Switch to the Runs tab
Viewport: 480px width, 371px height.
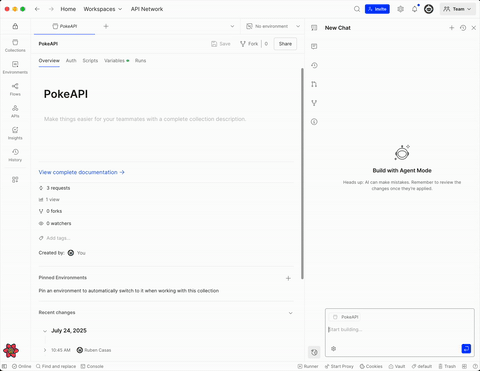[140, 61]
